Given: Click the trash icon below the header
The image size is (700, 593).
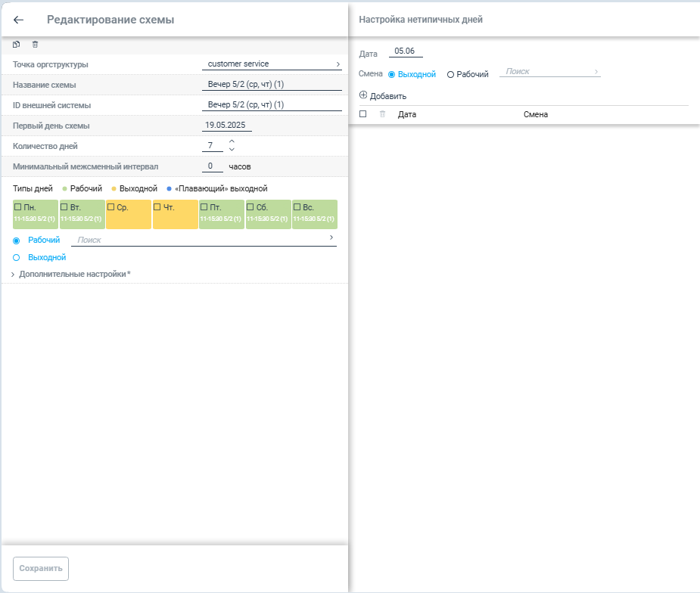Looking at the screenshot, I should (35, 44).
